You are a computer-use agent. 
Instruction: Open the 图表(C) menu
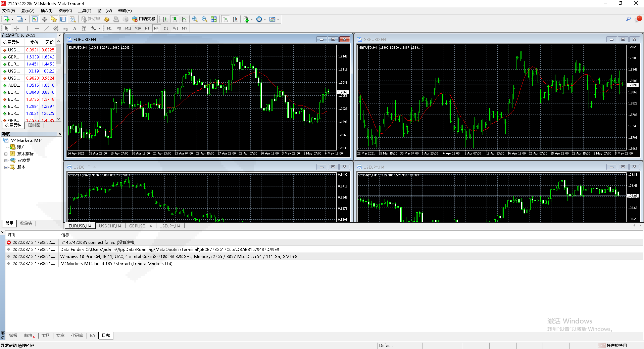pos(65,11)
